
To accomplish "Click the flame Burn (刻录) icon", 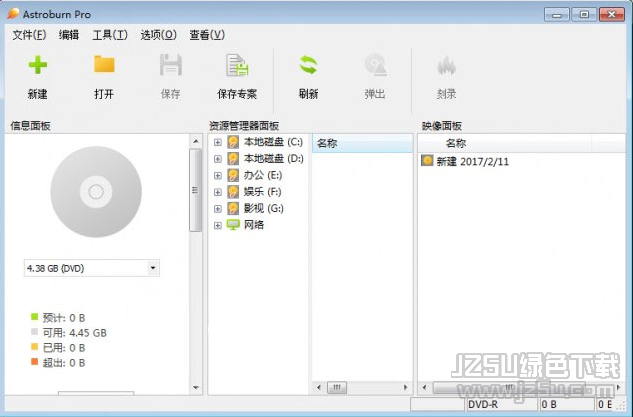I will (x=446, y=65).
